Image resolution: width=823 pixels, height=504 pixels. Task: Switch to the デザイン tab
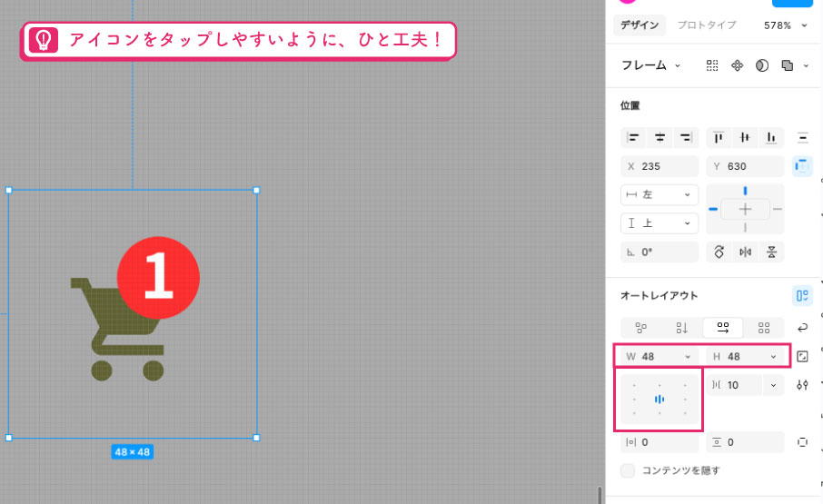pyautogui.click(x=640, y=25)
